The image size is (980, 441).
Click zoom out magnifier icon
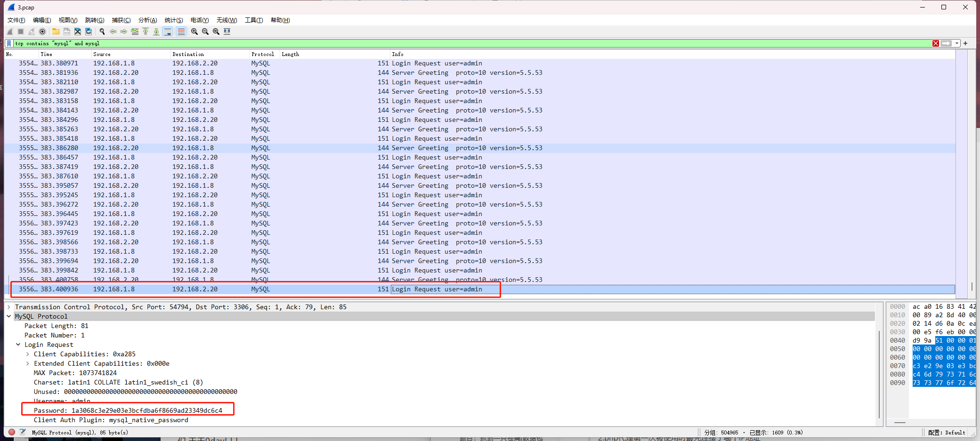coord(205,32)
